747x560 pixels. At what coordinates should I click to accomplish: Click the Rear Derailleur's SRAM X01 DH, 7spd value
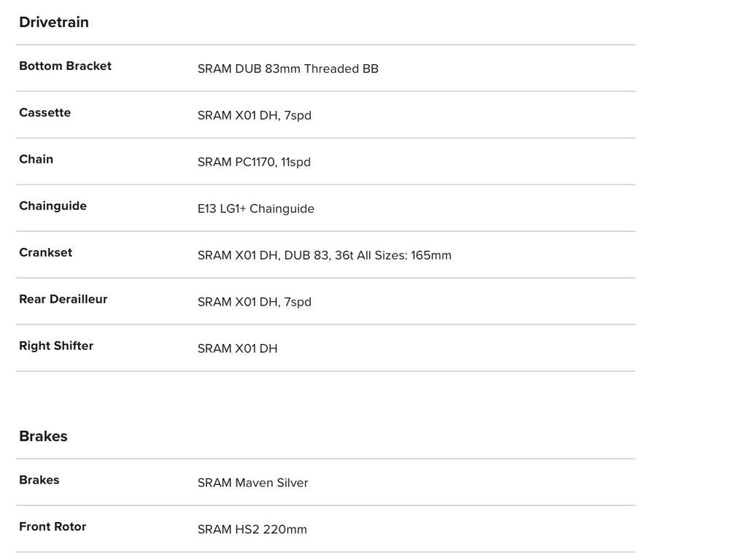tap(254, 302)
